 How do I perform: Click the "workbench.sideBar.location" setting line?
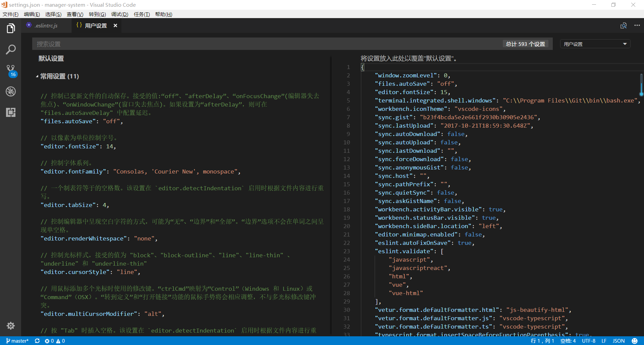pos(438,226)
